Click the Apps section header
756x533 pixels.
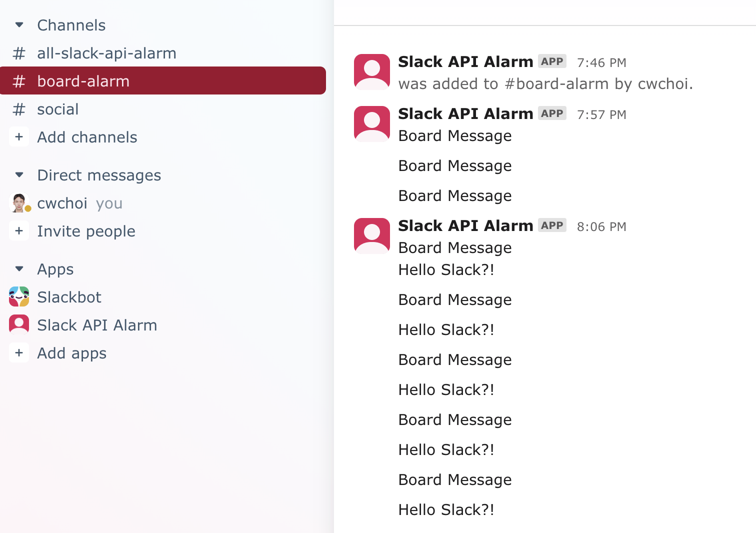pos(55,269)
